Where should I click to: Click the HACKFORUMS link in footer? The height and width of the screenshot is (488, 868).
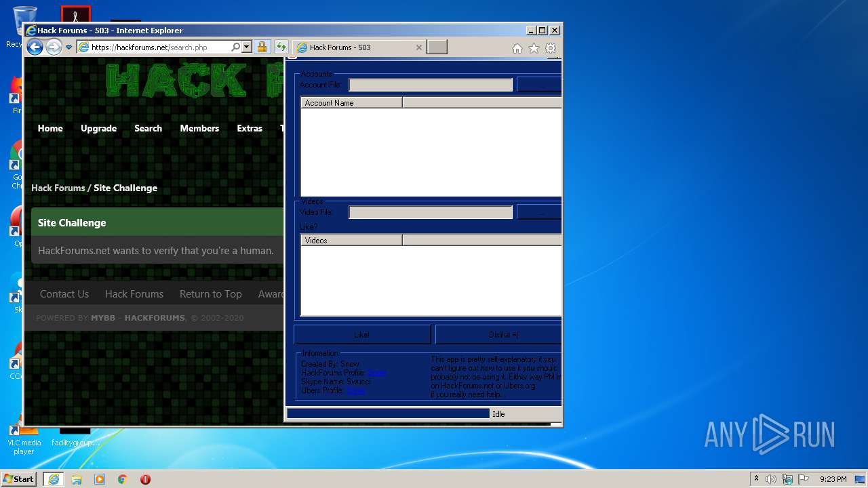[x=155, y=318]
